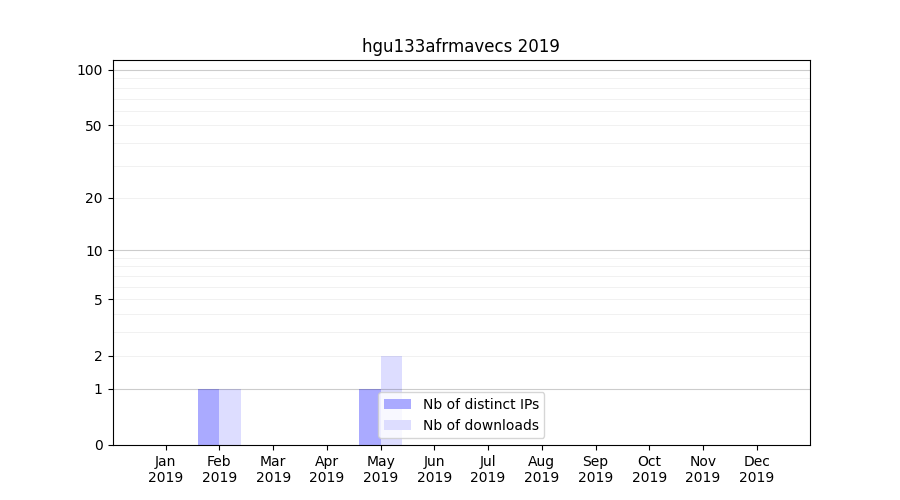Select the Nb of distinct IPs legend swatch
Viewport: 900px width, 500px height.
397,404
